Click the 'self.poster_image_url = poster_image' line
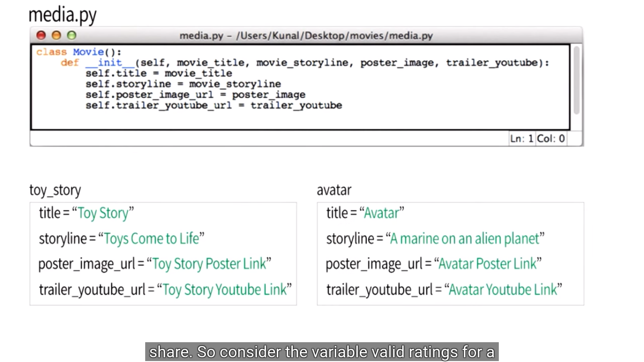 point(195,95)
